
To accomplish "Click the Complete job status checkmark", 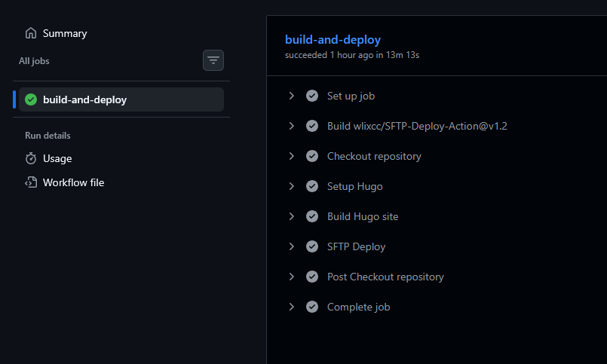I will click(x=312, y=307).
